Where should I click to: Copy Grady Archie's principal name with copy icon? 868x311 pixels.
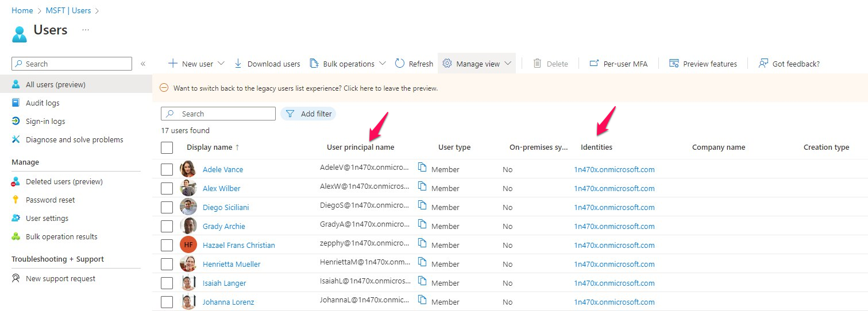(x=422, y=224)
